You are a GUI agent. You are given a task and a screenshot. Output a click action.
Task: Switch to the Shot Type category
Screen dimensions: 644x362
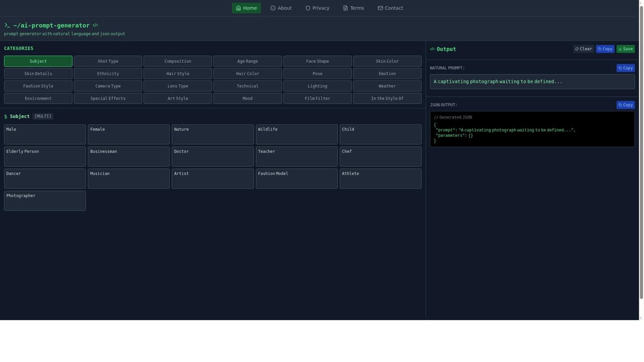(x=108, y=61)
